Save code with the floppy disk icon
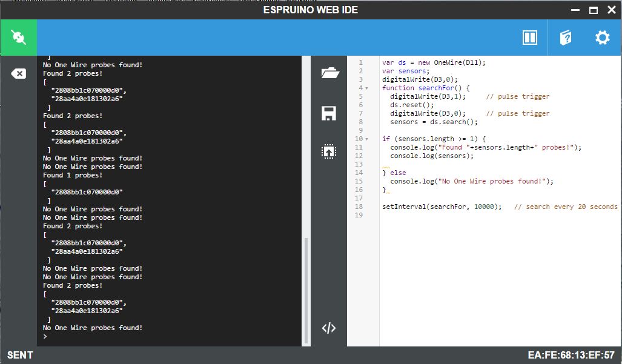This screenshot has width=622, height=364. pyautogui.click(x=329, y=113)
